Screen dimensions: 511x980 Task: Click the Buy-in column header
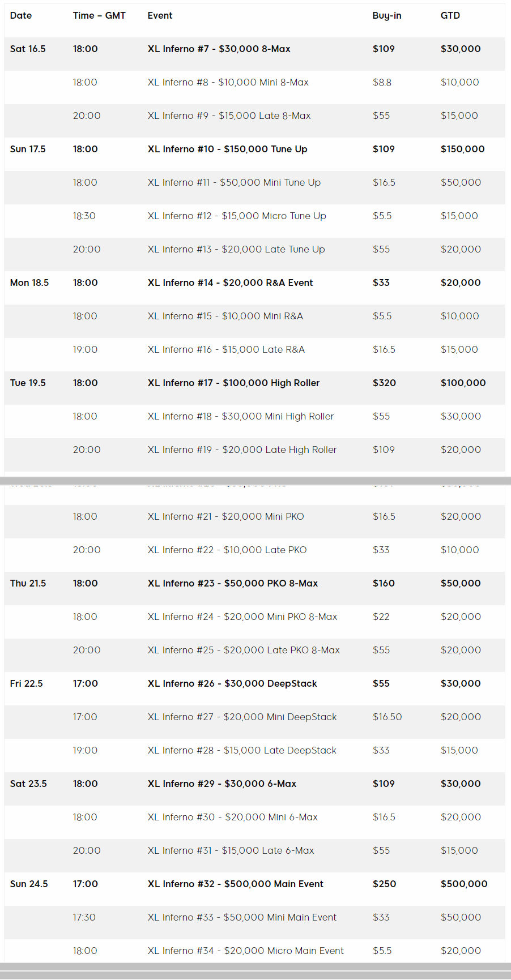point(387,15)
